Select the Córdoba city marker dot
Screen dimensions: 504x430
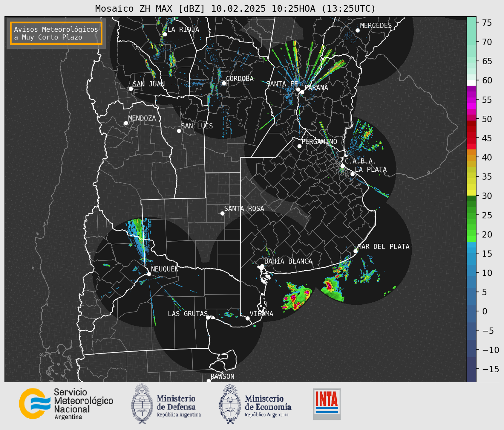pos(224,83)
